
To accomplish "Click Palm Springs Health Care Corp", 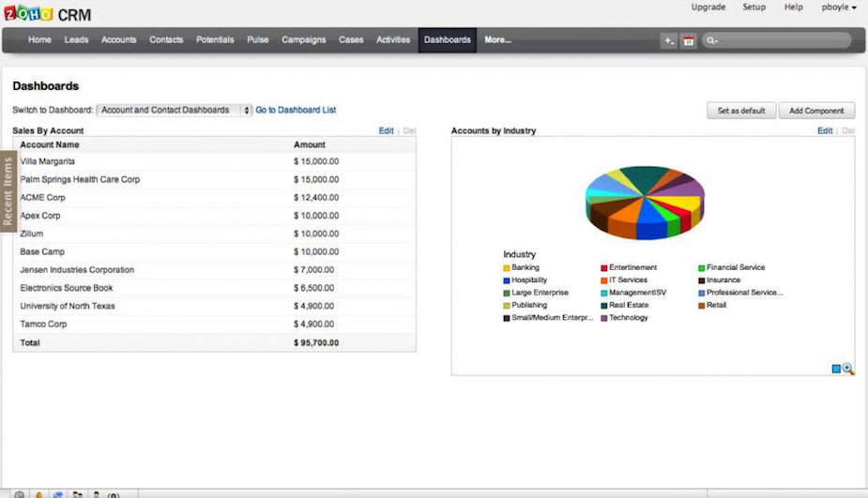I will point(80,179).
